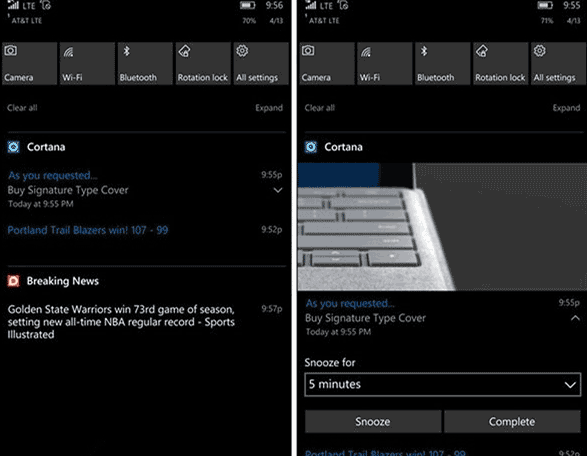
Task: Tap signal bars icon on right phone
Action: [311, 5]
